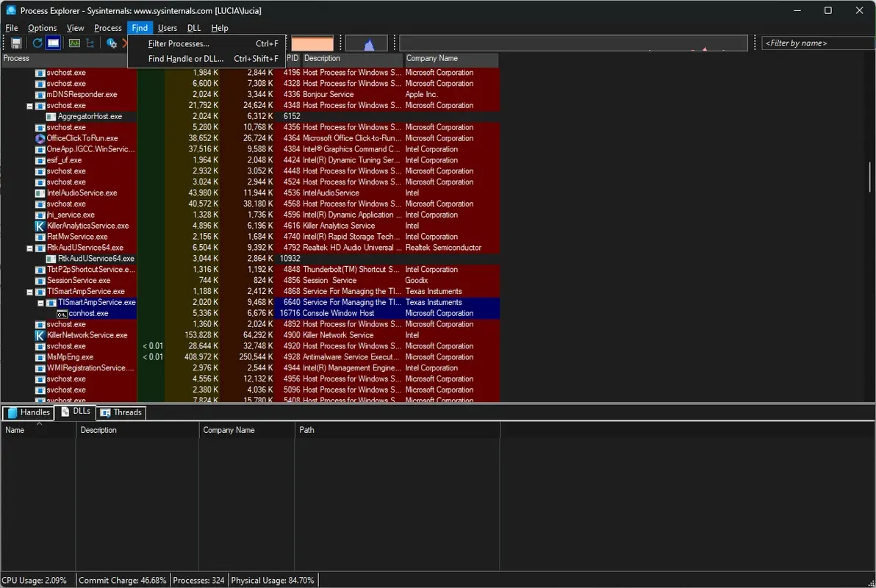Viewport: 876px width, 588px height.
Task: Click the conhost.exe console icon
Action: [62, 314]
